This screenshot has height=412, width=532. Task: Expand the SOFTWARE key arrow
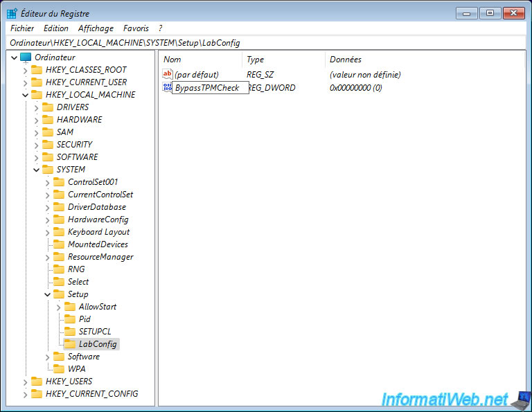click(x=36, y=158)
